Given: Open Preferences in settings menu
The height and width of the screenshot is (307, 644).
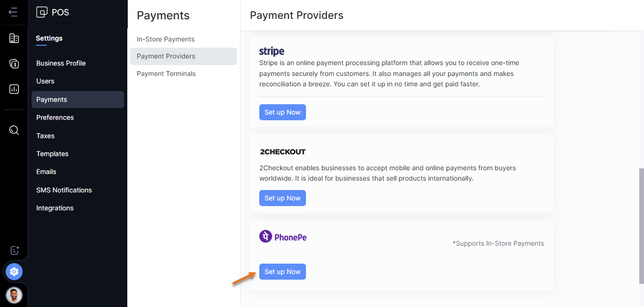Looking at the screenshot, I should 55,117.
